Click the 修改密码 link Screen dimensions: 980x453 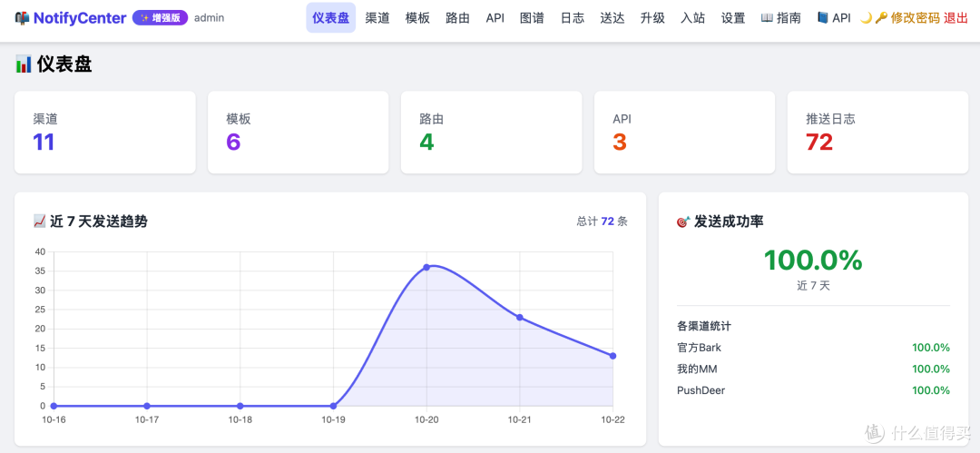tap(915, 18)
